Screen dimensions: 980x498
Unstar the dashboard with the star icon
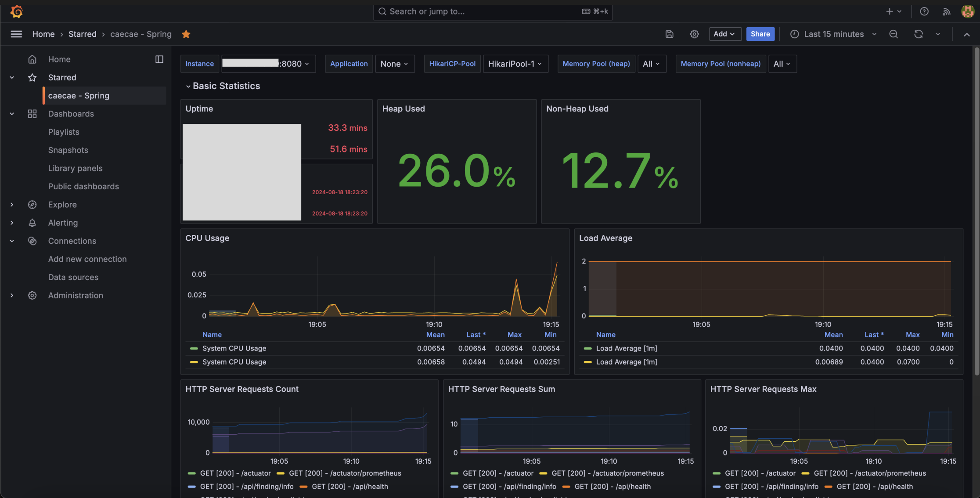(186, 34)
